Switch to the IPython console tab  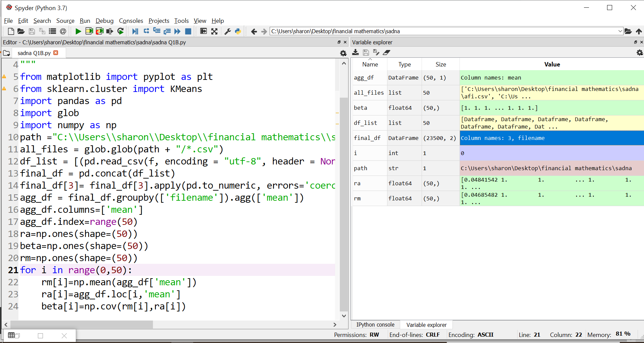coord(375,325)
